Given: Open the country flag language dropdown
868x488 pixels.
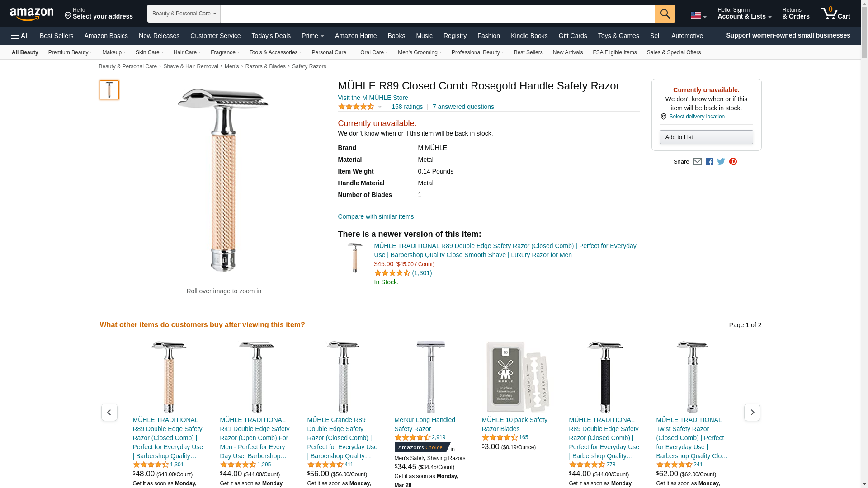Looking at the screenshot, I should coord(698,15).
